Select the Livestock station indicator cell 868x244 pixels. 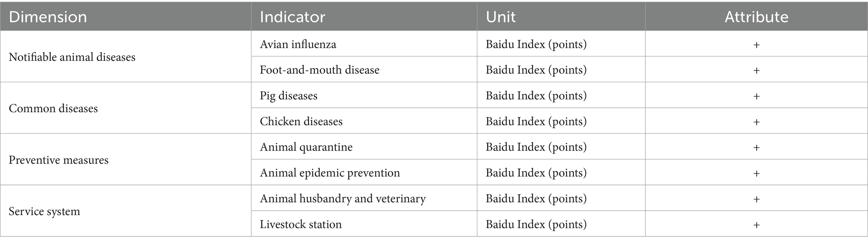[x=301, y=224]
